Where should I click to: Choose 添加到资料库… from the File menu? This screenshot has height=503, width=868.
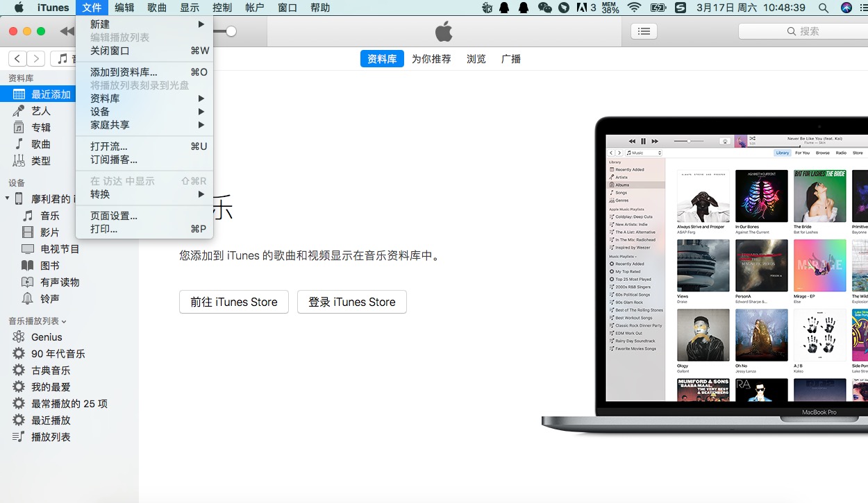pos(144,72)
